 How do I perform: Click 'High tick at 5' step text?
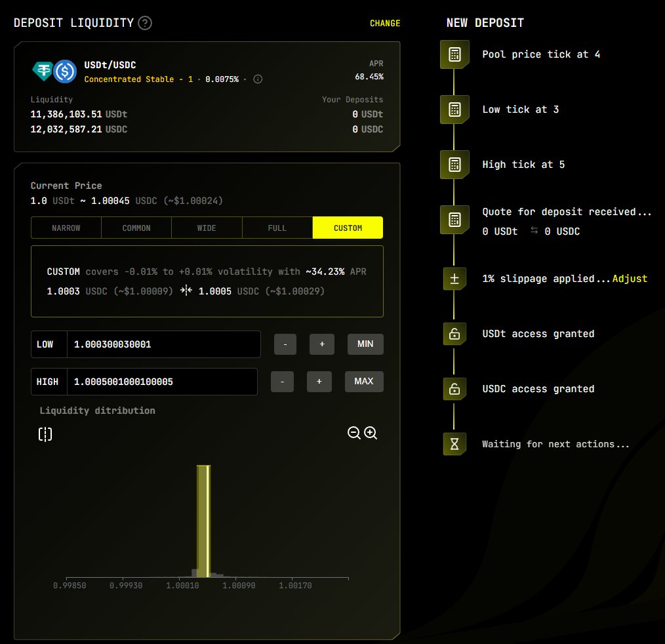523,165
